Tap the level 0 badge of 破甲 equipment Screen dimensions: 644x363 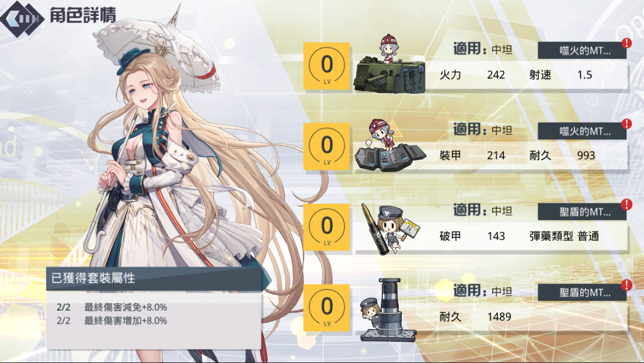click(327, 227)
